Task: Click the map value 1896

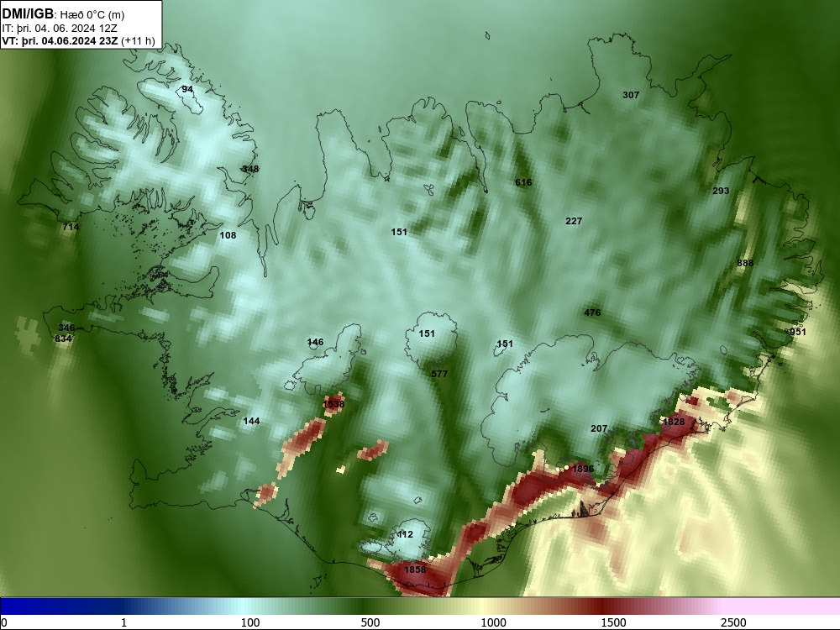Action: click(583, 469)
